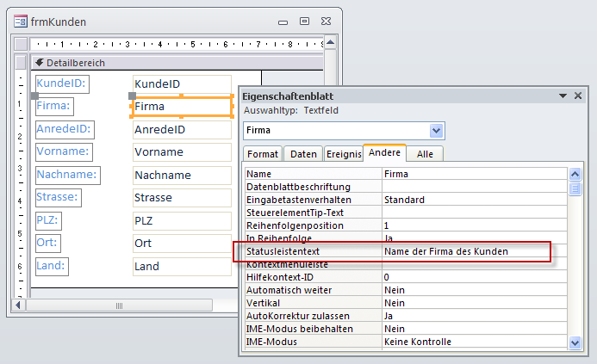
Task: Open the property sheet title dropdown arrow
Action: click(563, 96)
